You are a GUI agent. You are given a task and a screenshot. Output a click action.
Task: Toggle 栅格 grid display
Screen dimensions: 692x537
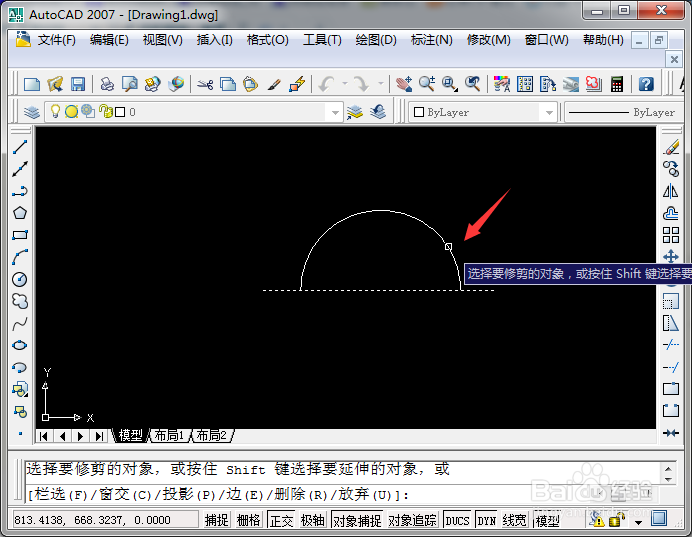click(248, 520)
